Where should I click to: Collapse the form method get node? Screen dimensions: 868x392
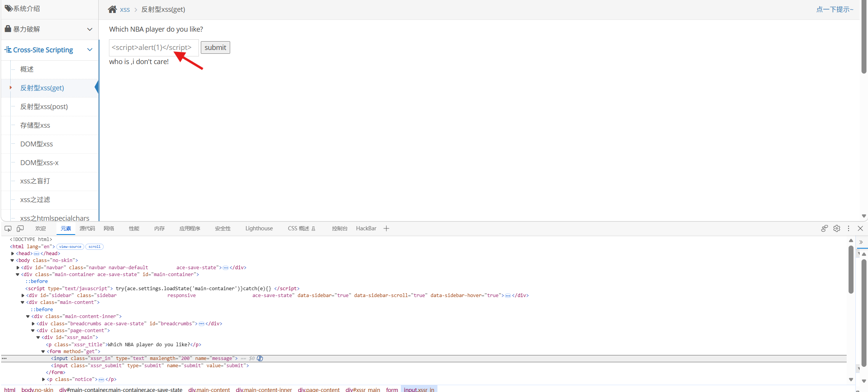click(x=43, y=352)
